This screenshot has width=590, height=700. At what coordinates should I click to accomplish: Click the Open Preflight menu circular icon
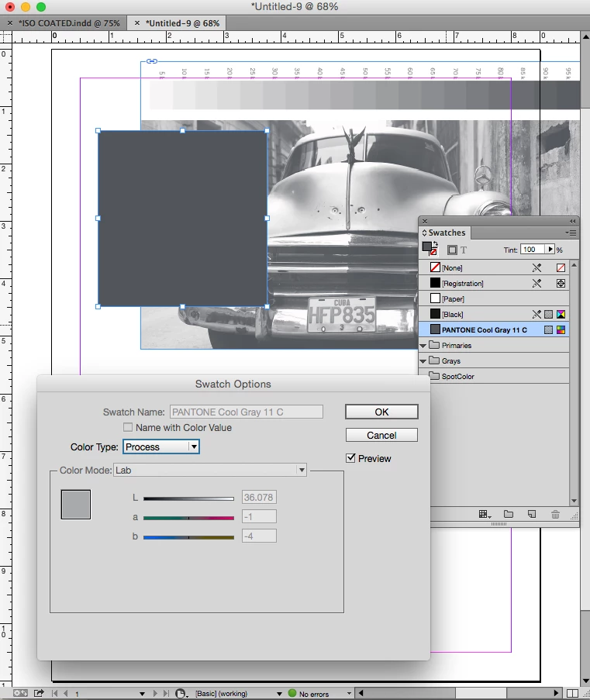pos(180,693)
